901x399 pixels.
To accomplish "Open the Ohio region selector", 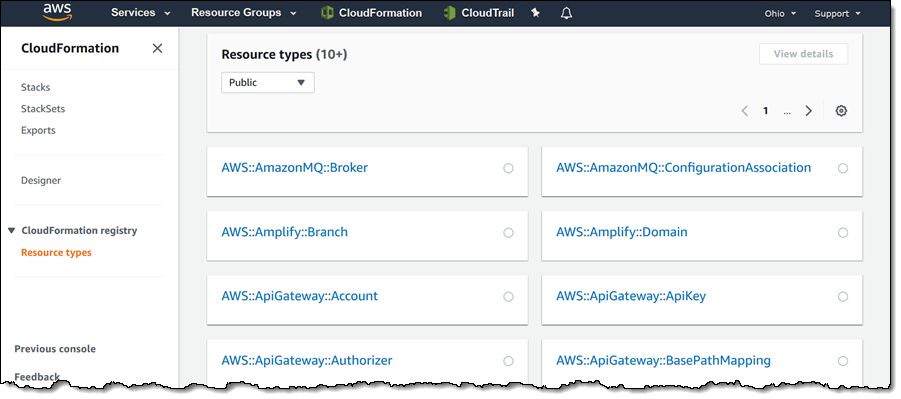I will pos(780,13).
